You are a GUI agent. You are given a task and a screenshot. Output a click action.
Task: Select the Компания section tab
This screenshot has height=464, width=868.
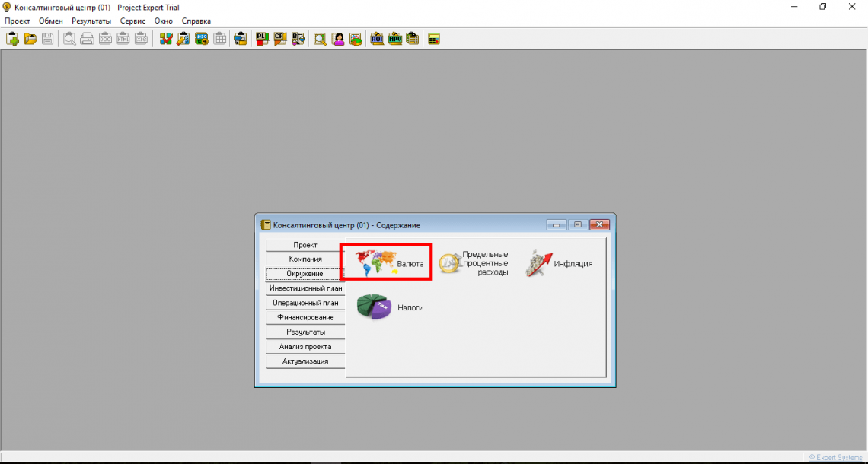point(305,259)
